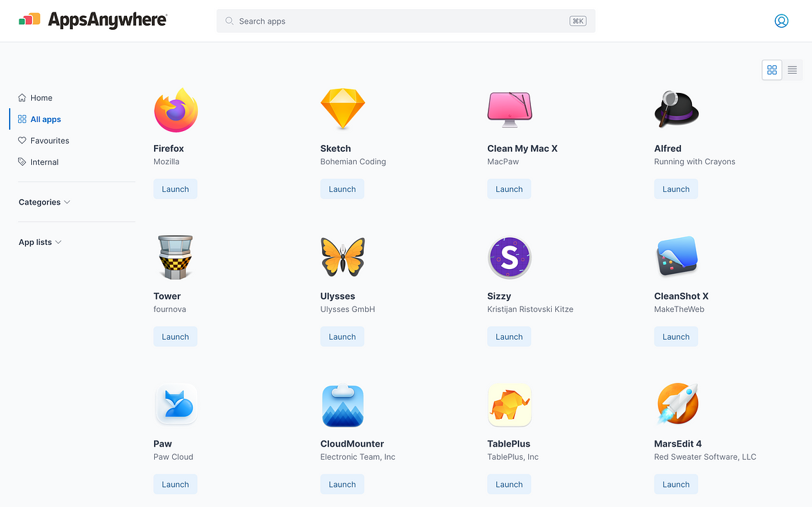The width and height of the screenshot is (812, 507).
Task: Click the Sketch app title
Action: click(335, 148)
